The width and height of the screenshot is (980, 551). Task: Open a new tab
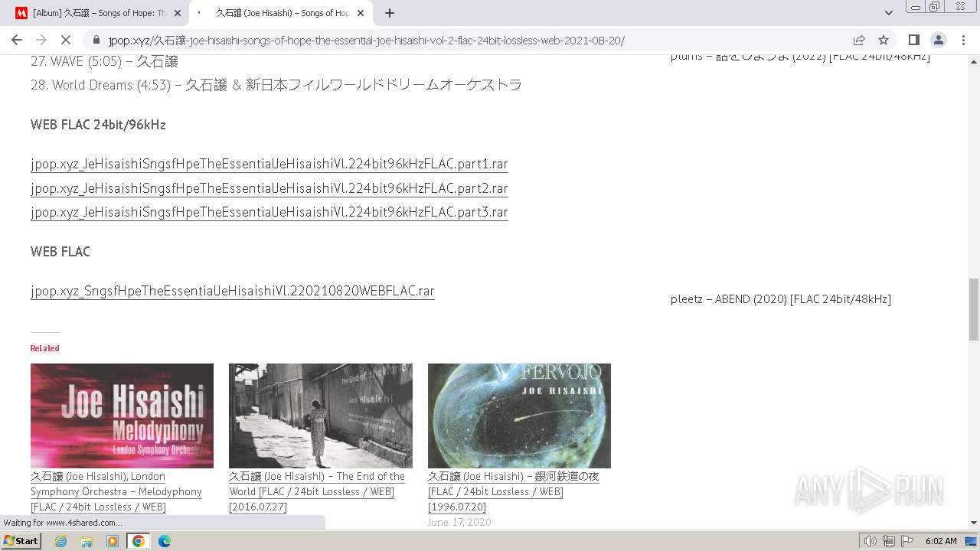pyautogui.click(x=390, y=13)
